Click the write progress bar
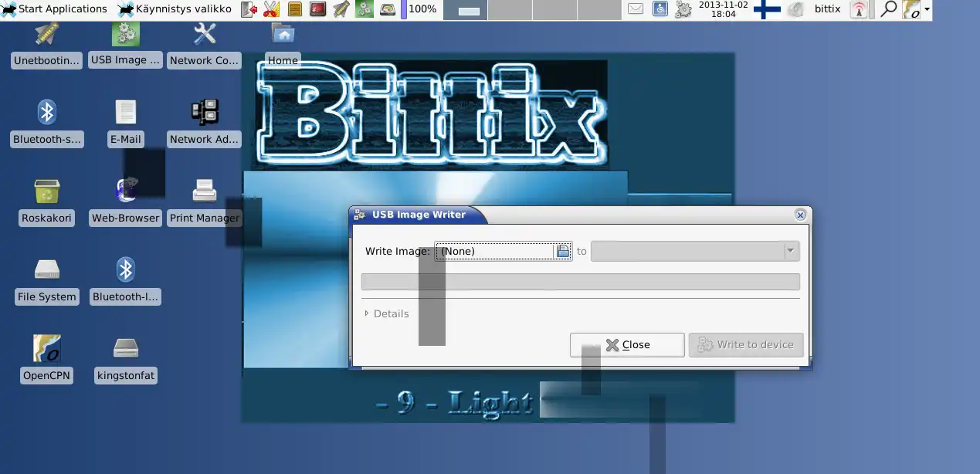The width and height of the screenshot is (980, 474). coord(581,282)
